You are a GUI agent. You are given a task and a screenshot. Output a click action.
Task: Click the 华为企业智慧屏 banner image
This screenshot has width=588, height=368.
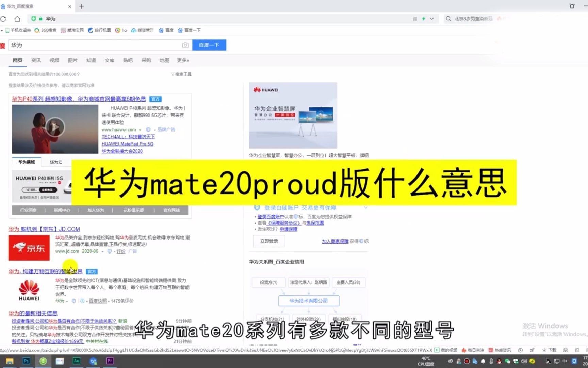tap(293, 115)
